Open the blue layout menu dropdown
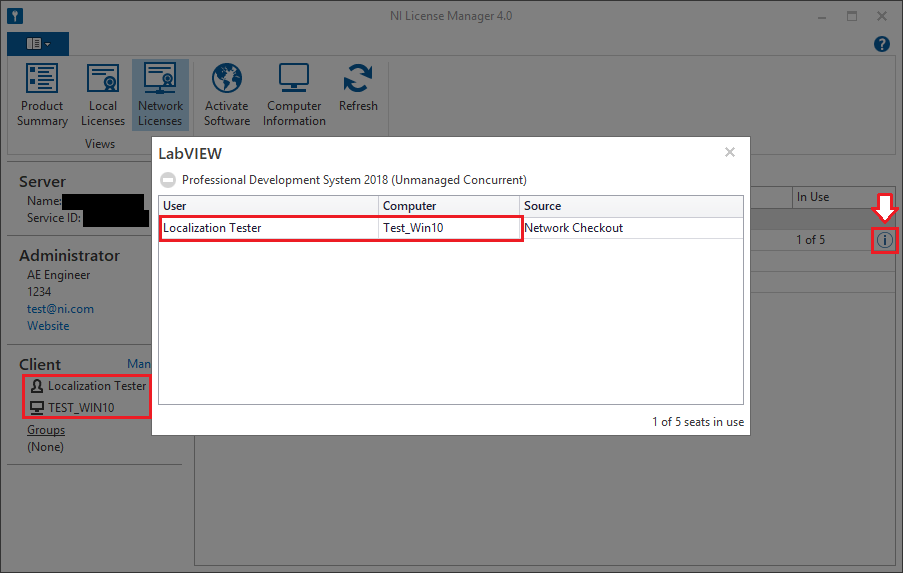 38,44
